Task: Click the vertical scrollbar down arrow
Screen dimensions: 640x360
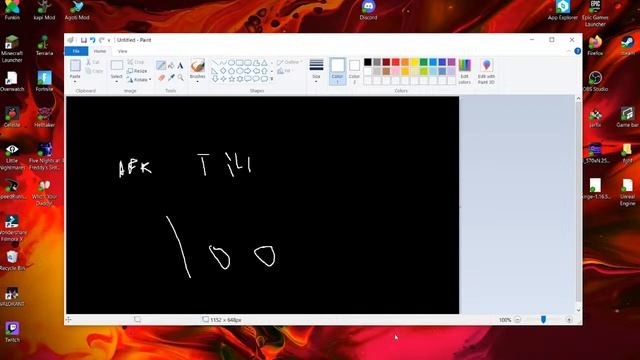Action: (x=578, y=311)
